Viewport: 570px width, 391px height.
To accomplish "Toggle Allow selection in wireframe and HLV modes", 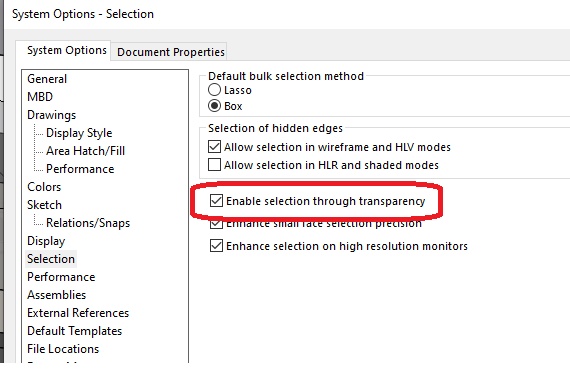I will tap(214, 147).
